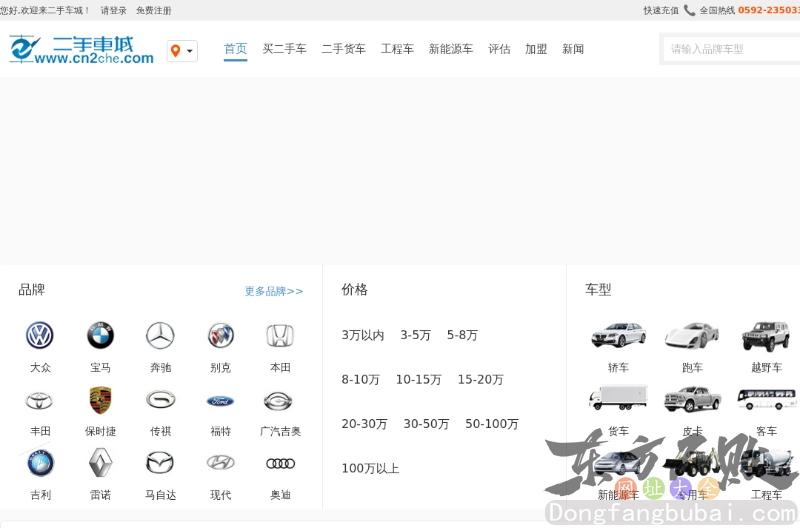This screenshot has height=528, width=800.
Task: Filter by price 50-100万
Action: coord(491,424)
